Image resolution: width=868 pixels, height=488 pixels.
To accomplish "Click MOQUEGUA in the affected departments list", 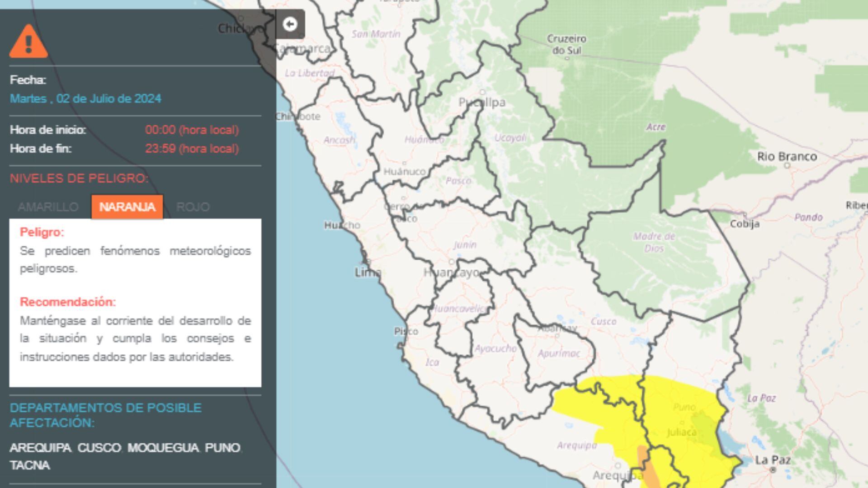I will click(x=163, y=448).
